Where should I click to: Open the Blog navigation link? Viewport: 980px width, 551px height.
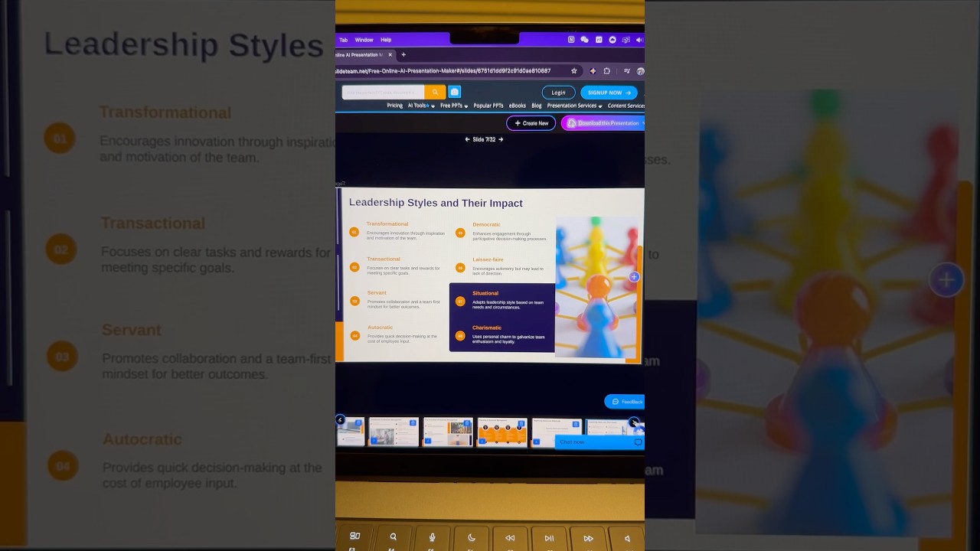click(537, 106)
